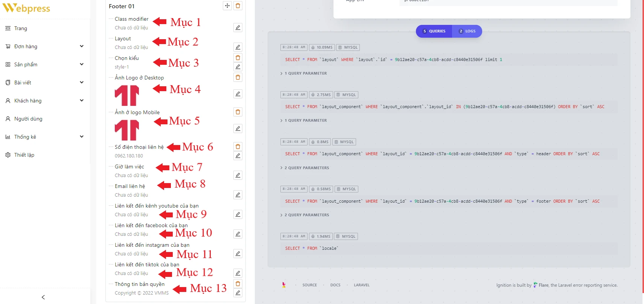Edit the Ảnh Logo ở Desktop image
The width and height of the screenshot is (644, 304).
point(238,94)
